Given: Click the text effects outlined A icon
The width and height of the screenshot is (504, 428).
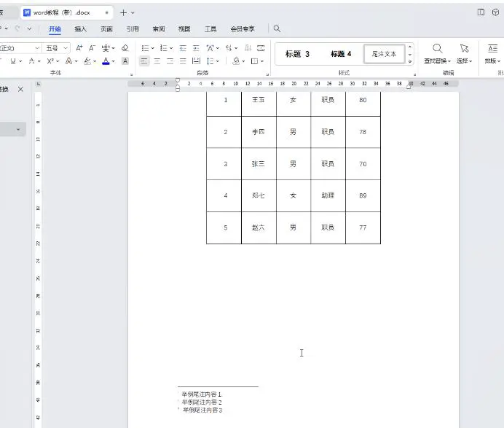Looking at the screenshot, I should click(68, 61).
